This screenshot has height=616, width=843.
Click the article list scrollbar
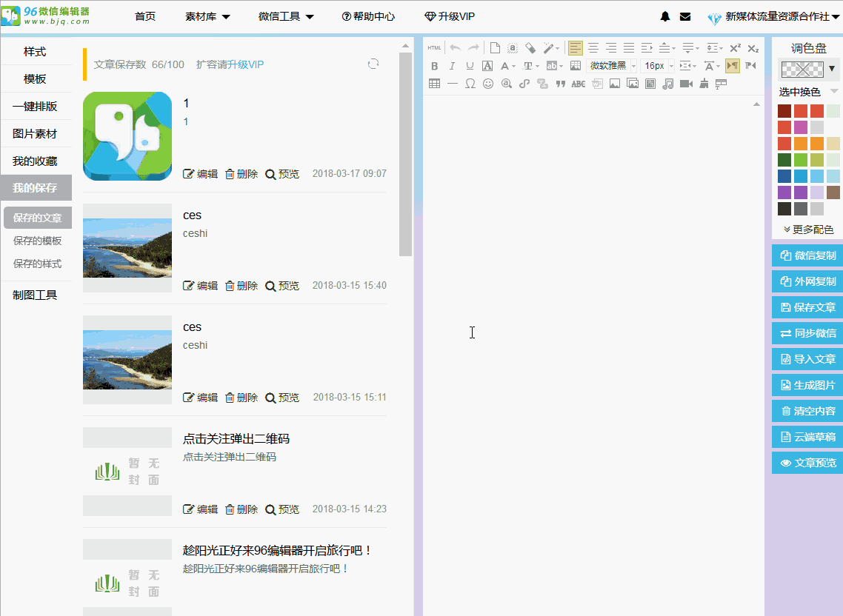pyautogui.click(x=406, y=155)
